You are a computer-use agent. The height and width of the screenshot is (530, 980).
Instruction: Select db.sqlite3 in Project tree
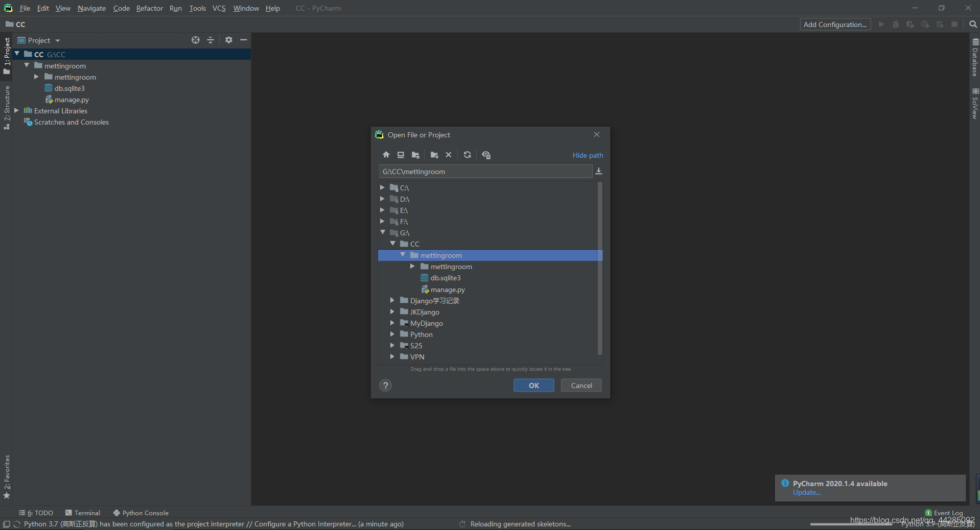[x=69, y=88]
